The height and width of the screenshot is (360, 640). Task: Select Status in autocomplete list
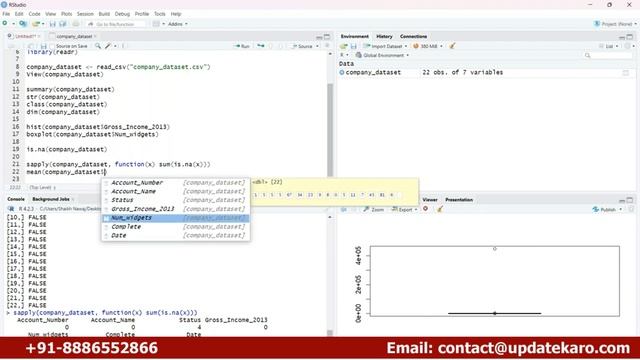point(176,200)
